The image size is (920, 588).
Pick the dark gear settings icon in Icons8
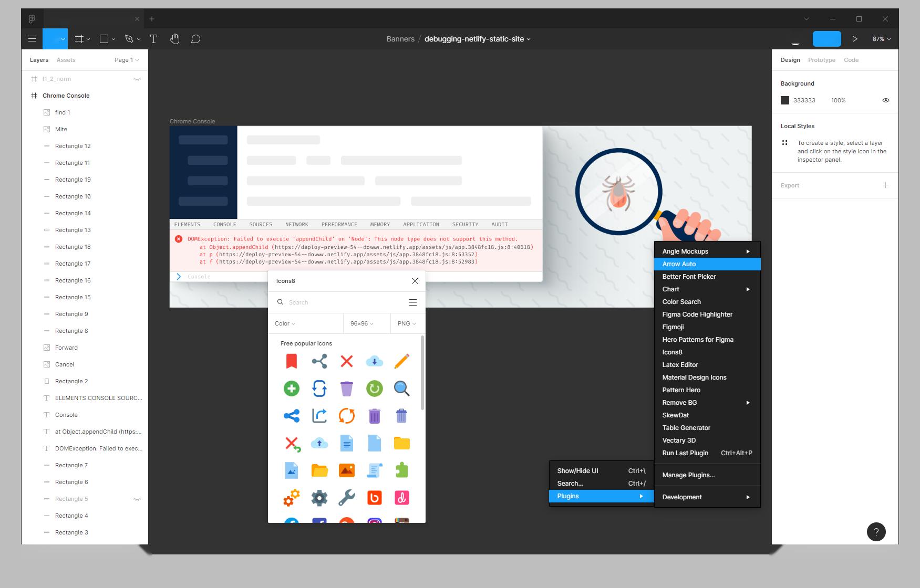(x=319, y=498)
